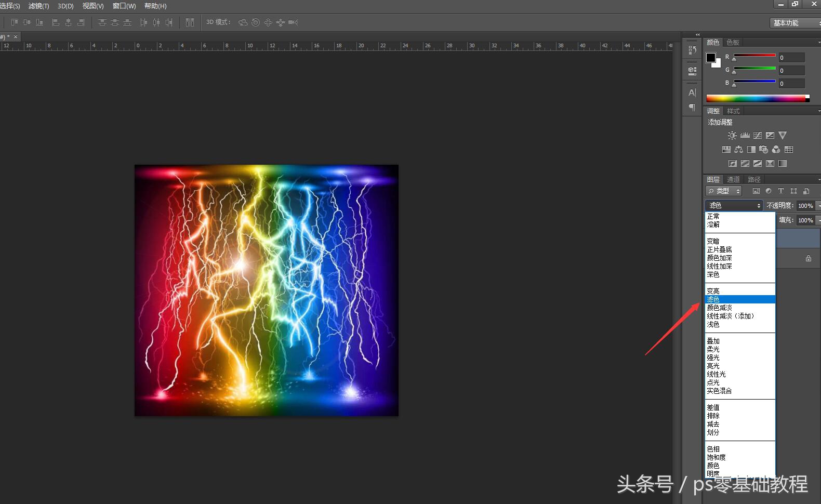Click the 3D rotate object mode icon

(243, 22)
